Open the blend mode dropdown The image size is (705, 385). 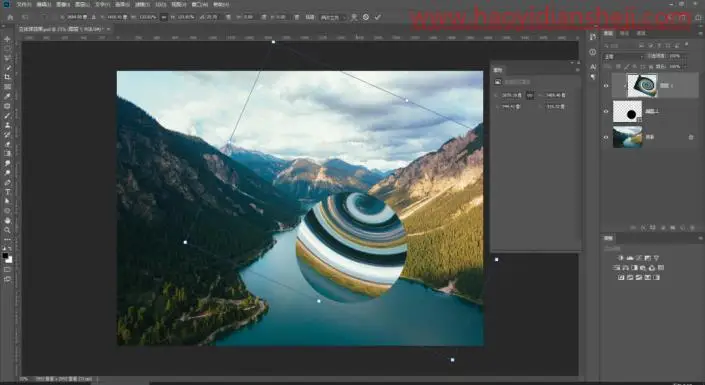click(x=624, y=56)
